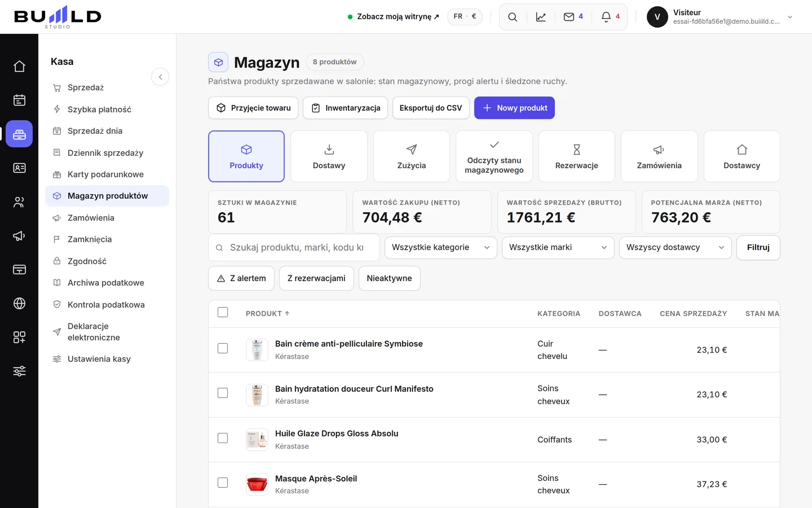Check the Masque Après-Soleil row

point(223,483)
